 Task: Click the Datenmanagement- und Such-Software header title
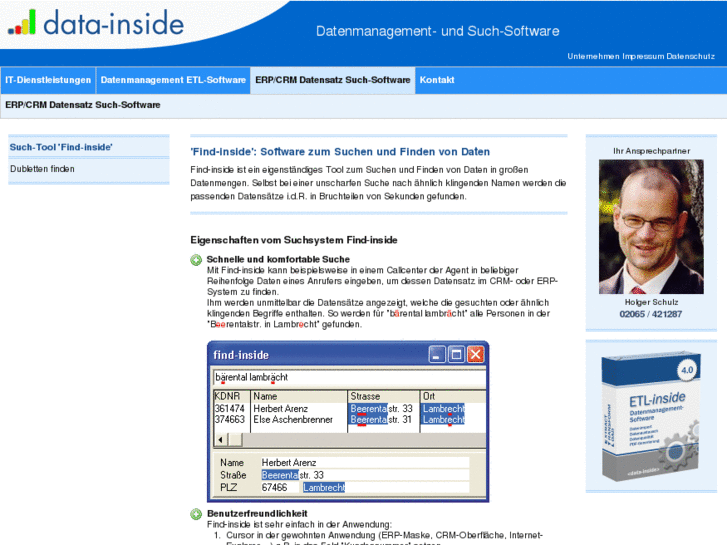tap(438, 31)
